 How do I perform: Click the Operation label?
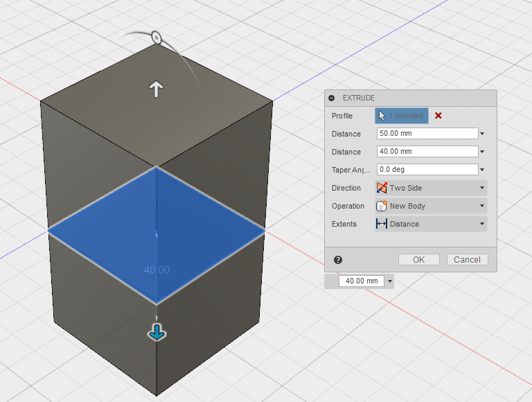pos(348,206)
